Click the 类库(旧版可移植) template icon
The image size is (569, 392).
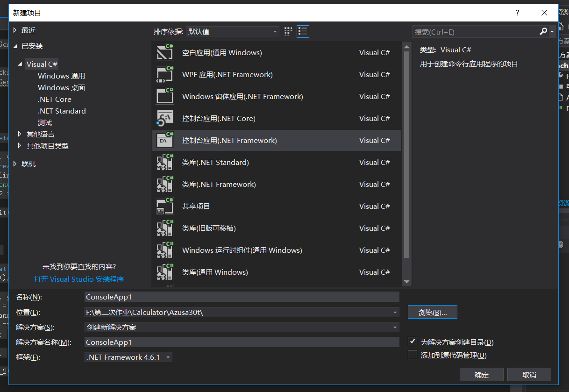point(165,228)
